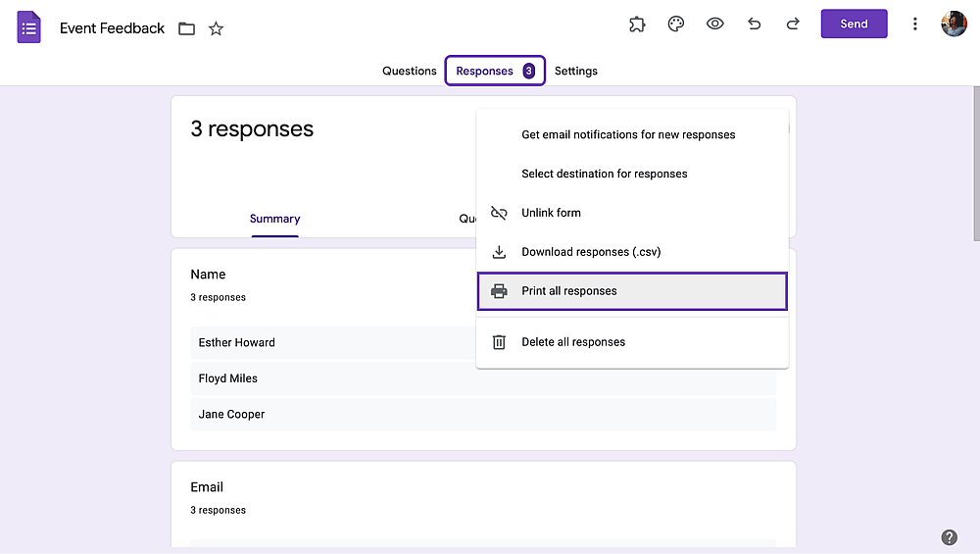
Task: Star the Event Feedback form
Action: tap(216, 28)
